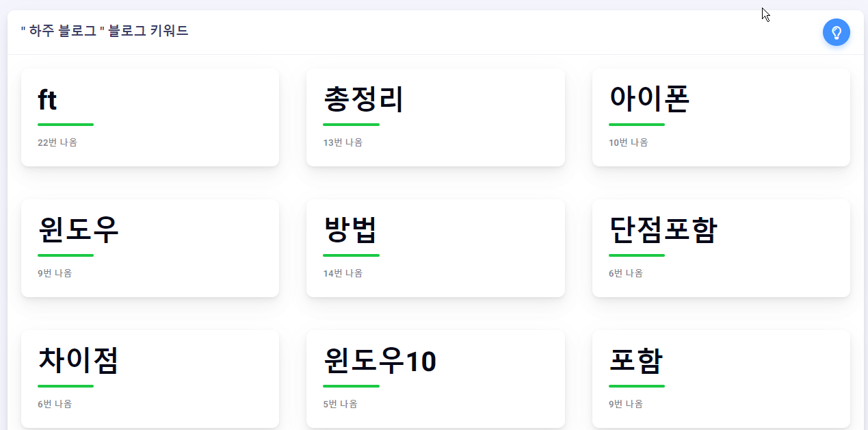The height and width of the screenshot is (430, 868).
Task: Click the '22번 나옴' count label
Action: pyautogui.click(x=57, y=142)
